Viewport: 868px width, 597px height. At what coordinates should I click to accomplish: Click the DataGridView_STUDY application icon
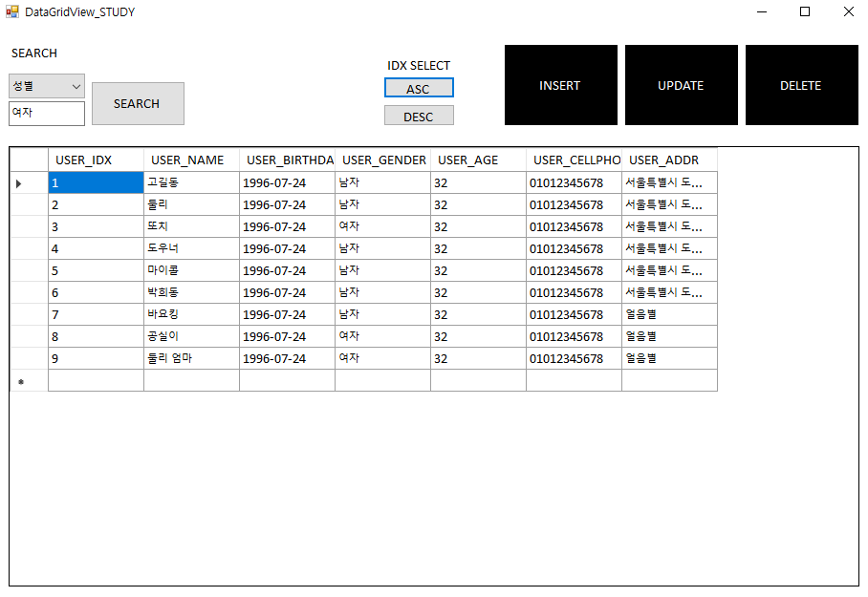(x=11, y=11)
